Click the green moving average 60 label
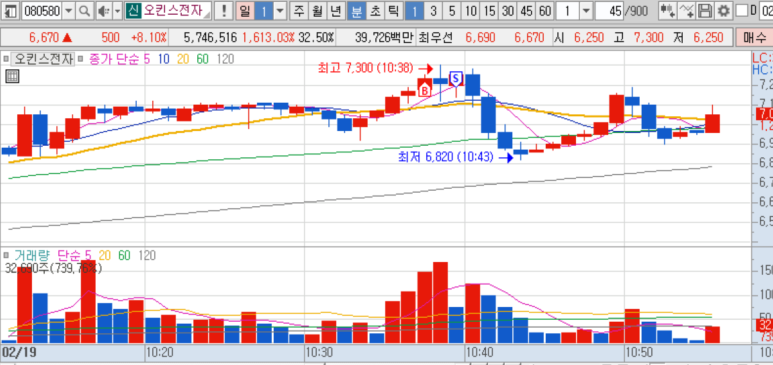 202,59
